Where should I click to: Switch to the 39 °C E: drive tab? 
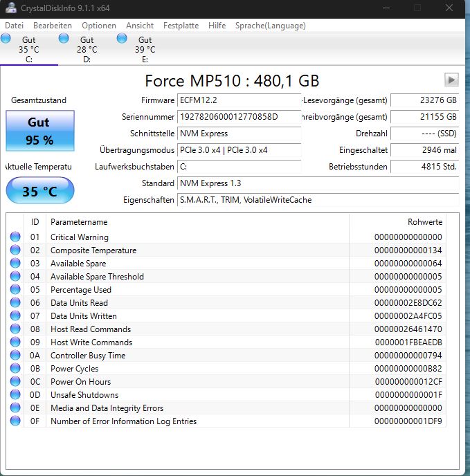[145, 49]
